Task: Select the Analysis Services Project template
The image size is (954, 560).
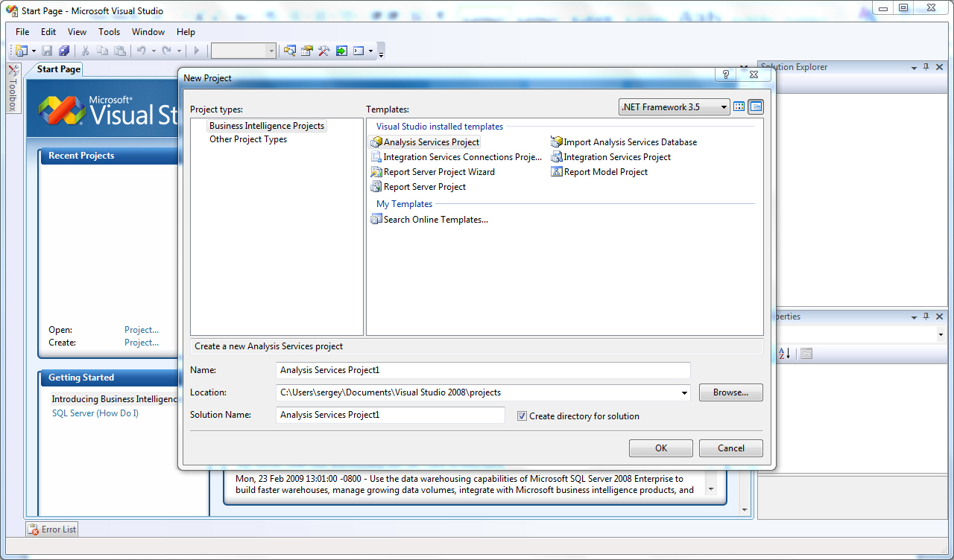Action: coord(426,142)
